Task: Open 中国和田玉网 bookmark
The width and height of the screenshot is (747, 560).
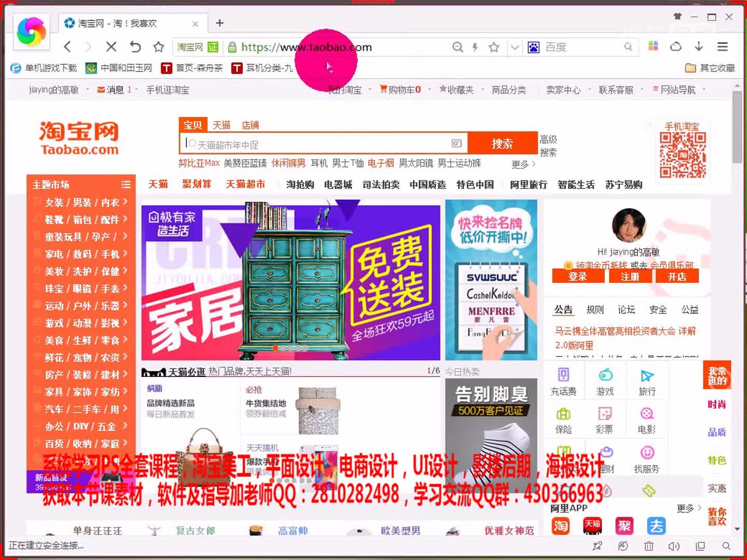Action: click(x=119, y=68)
